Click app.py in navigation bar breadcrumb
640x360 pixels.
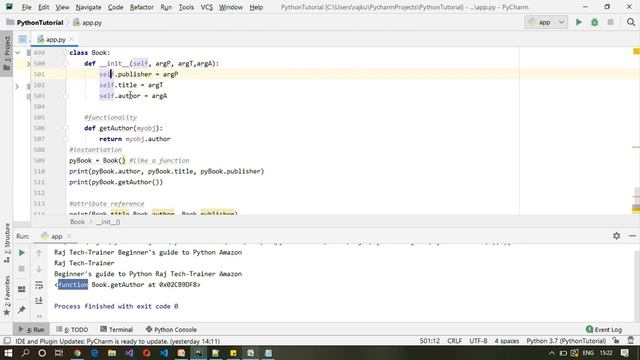[x=87, y=22]
